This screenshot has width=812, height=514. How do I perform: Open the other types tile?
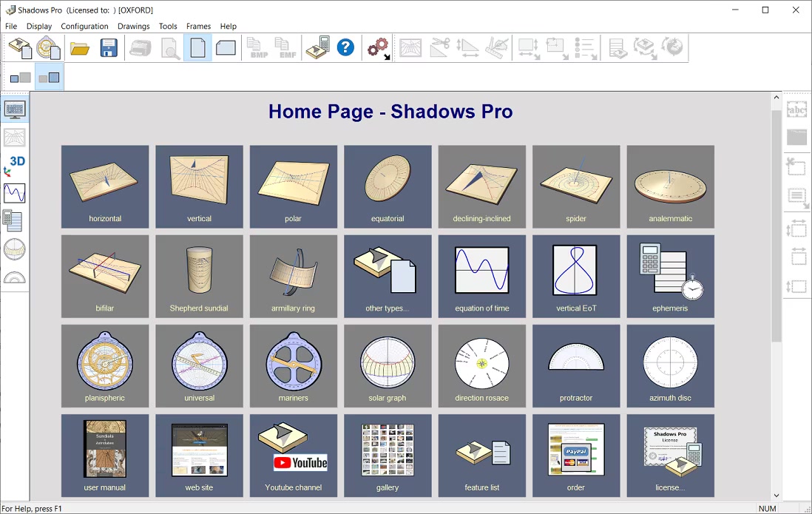tap(388, 276)
